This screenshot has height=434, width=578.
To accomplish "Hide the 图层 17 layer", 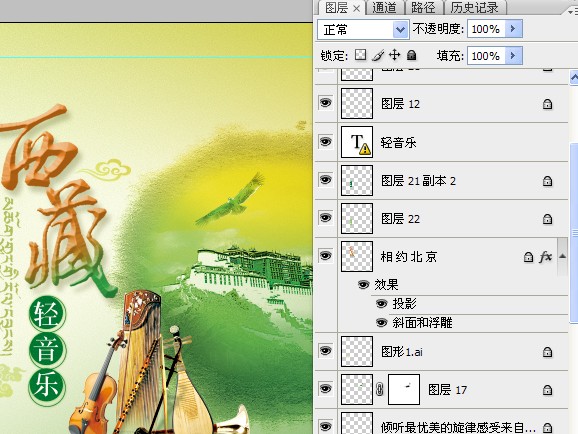I will [325, 389].
